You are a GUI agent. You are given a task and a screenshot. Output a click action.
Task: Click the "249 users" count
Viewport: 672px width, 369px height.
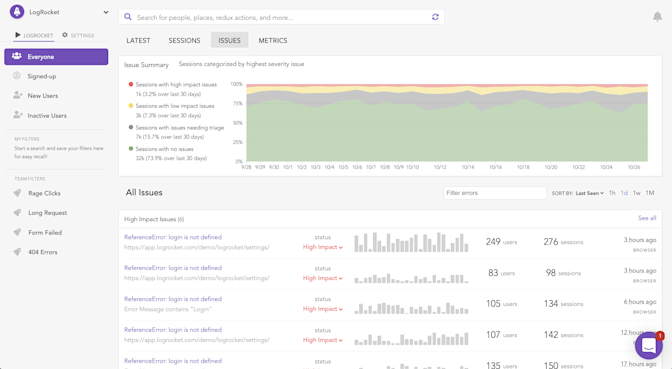tap(501, 242)
